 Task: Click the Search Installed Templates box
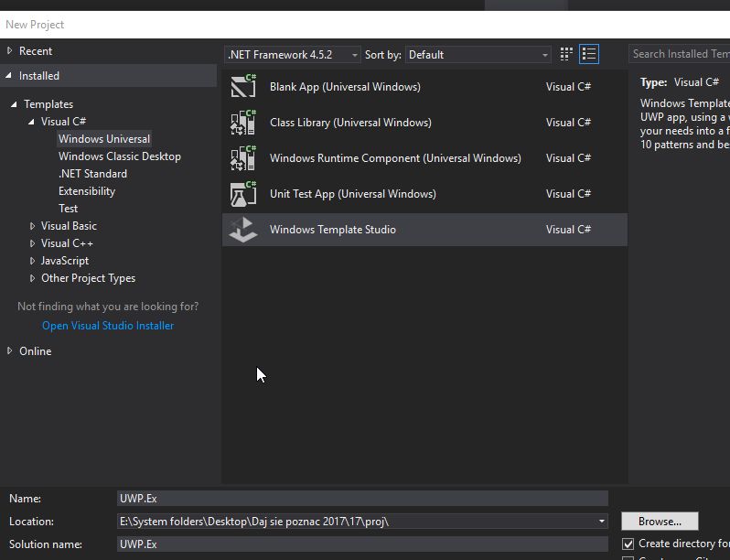(680, 54)
